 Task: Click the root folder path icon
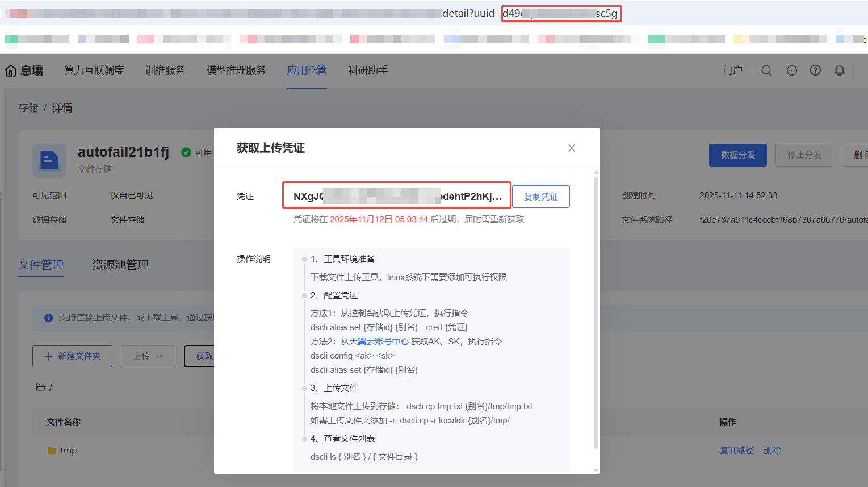(x=41, y=387)
